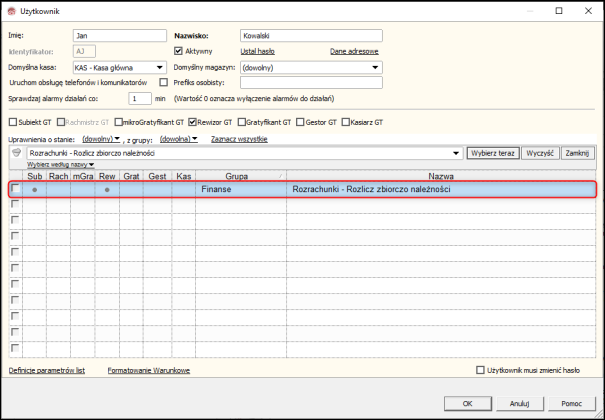The height and width of the screenshot is (420, 605).
Task: Open help with the Pomoc button
Action: [x=572, y=403]
